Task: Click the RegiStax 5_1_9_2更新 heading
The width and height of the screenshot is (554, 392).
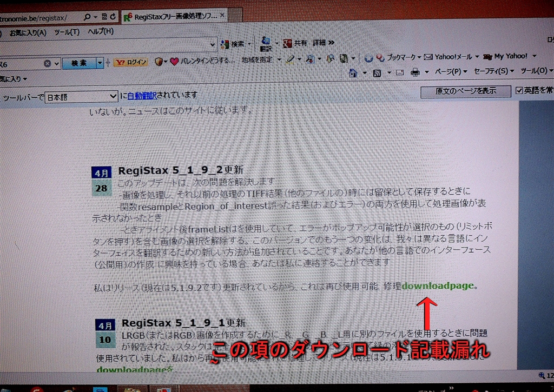Action: pos(181,170)
